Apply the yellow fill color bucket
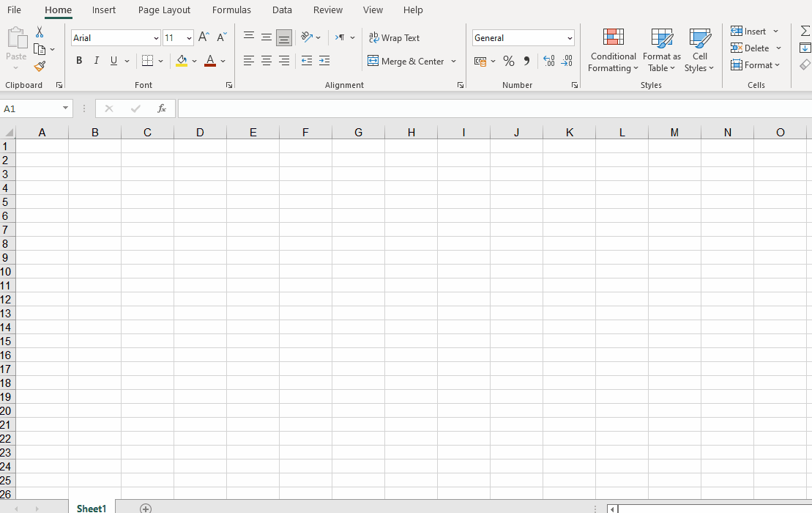 click(182, 61)
